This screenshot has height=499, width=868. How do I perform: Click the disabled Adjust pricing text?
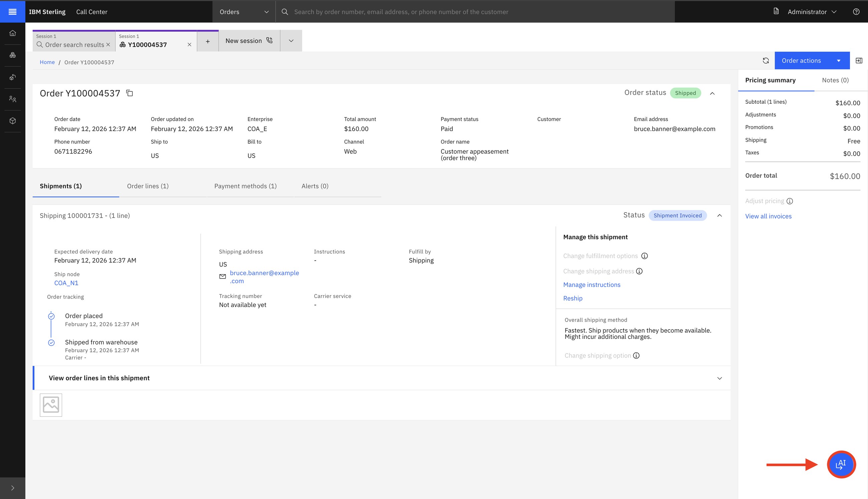pyautogui.click(x=765, y=201)
